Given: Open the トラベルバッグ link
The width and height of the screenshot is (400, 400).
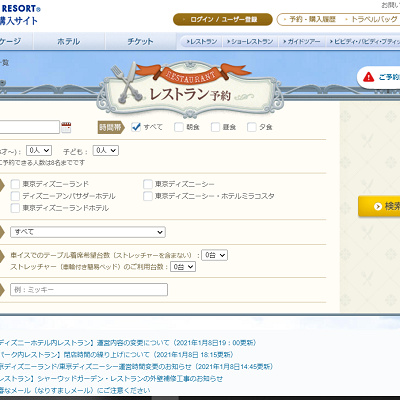Looking at the screenshot, I should [x=372, y=19].
